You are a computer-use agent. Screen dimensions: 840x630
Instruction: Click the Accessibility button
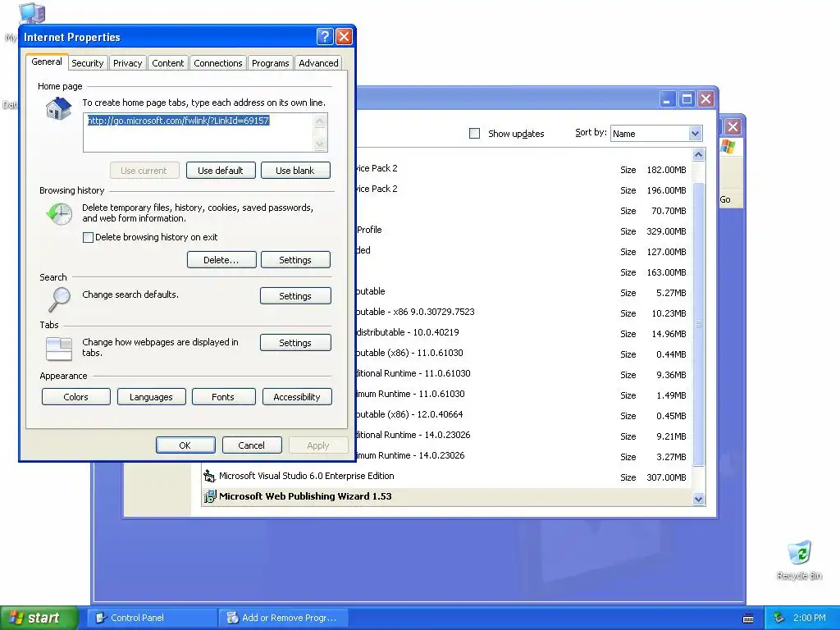(297, 397)
